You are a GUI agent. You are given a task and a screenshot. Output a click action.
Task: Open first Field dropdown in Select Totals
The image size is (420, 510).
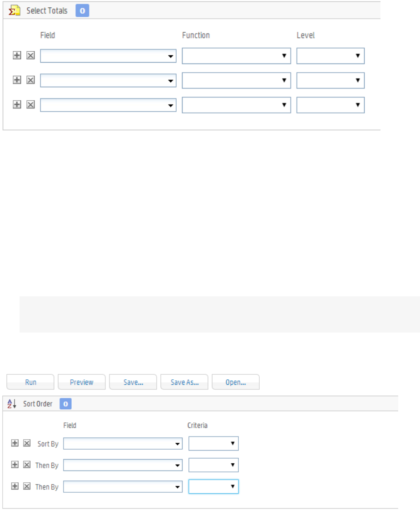tap(108, 56)
